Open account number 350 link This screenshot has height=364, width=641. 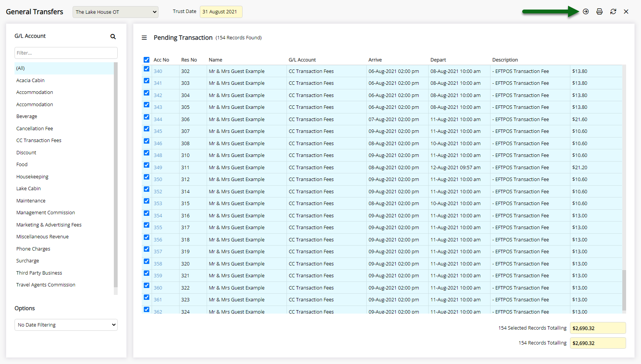point(158,179)
